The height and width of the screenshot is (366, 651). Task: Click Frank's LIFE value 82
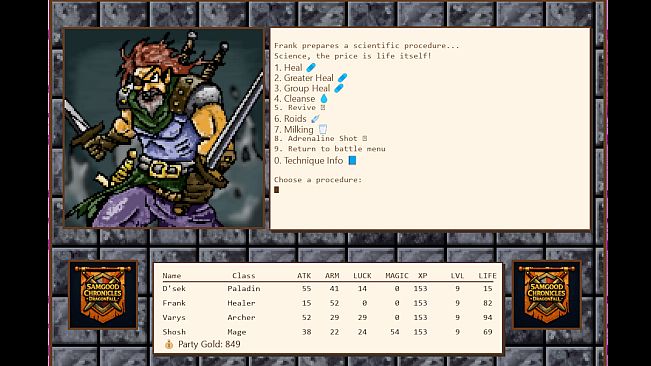(488, 303)
